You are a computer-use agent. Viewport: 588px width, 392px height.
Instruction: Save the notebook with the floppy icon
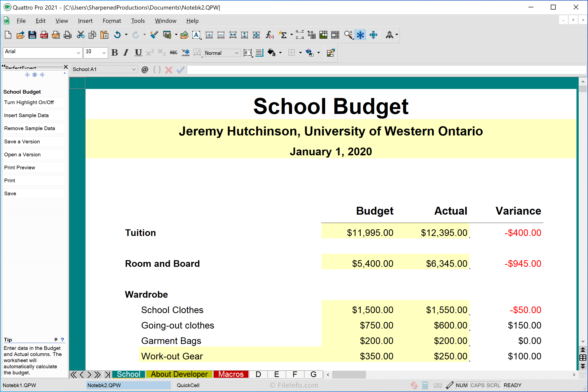click(x=32, y=35)
